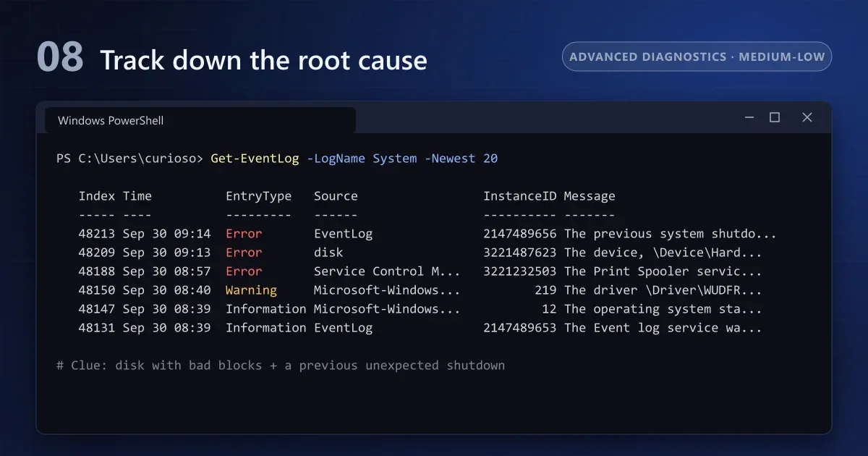Image resolution: width=868 pixels, height=456 pixels.
Task: Click the Message column header
Action: [590, 196]
